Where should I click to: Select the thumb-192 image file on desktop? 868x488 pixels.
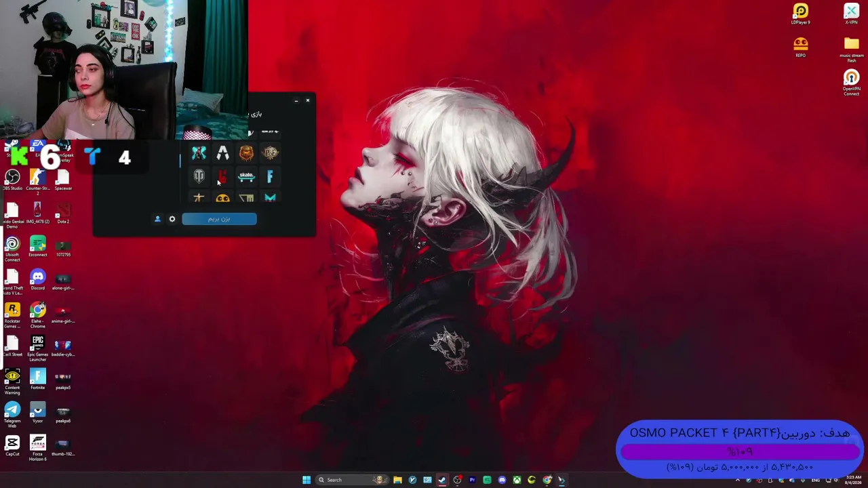63,446
